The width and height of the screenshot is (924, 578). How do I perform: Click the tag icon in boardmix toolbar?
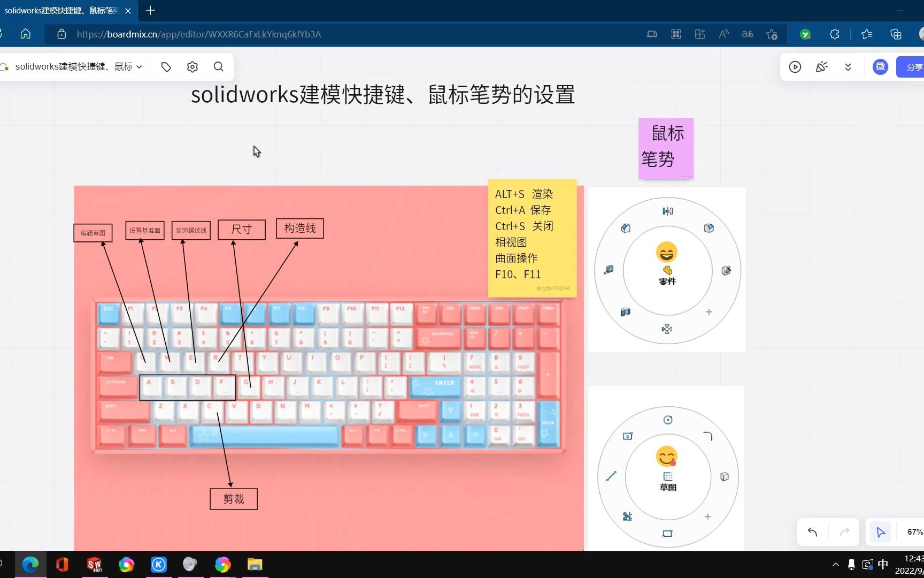tap(166, 67)
